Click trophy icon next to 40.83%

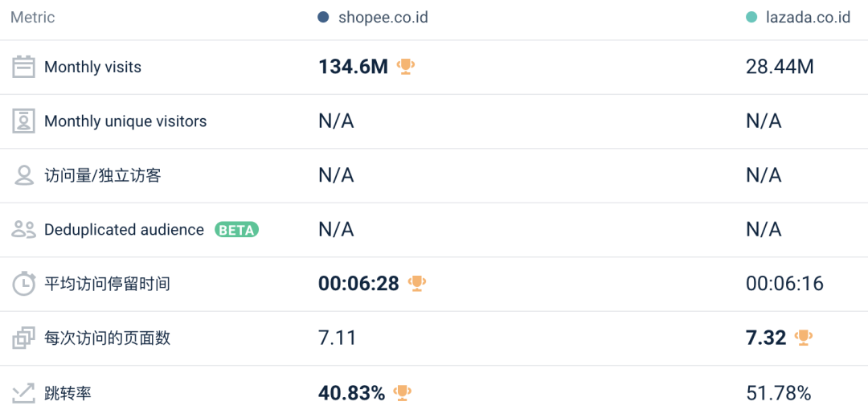click(403, 393)
